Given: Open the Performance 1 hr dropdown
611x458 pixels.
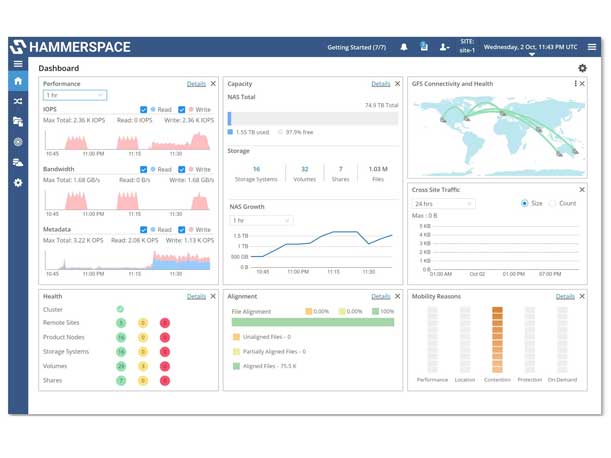Looking at the screenshot, I should [x=74, y=96].
